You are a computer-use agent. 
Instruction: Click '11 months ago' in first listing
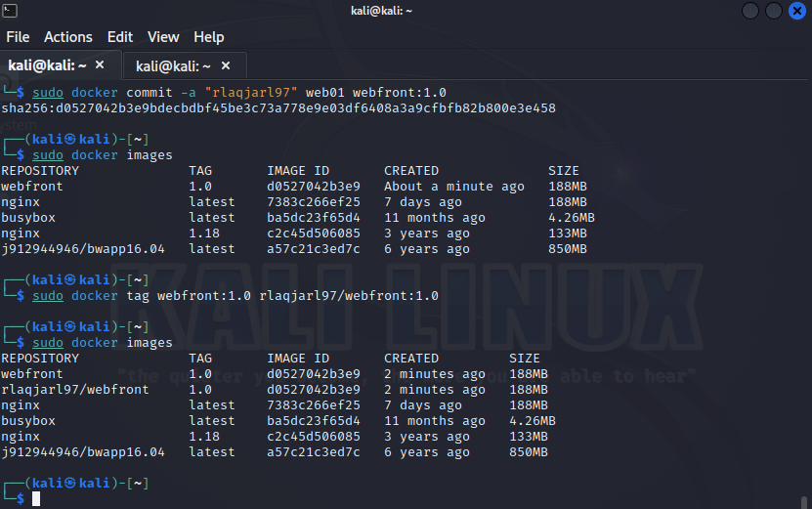(x=435, y=218)
